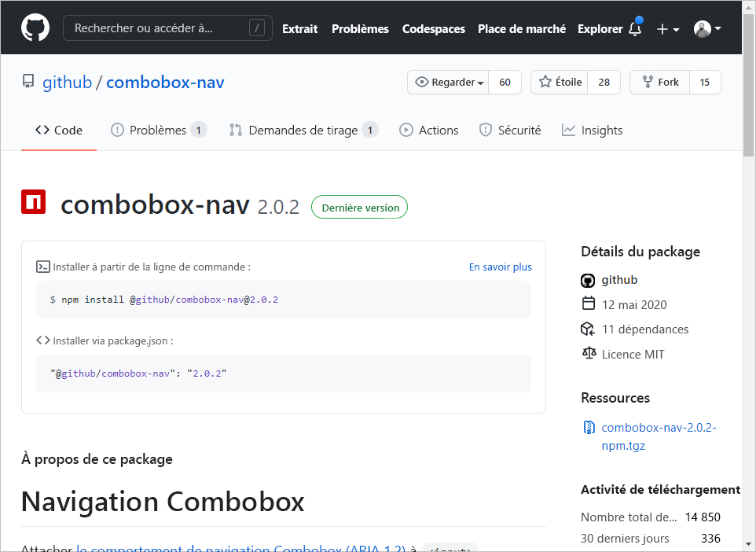Click the github organization avatar in package details

coord(588,280)
